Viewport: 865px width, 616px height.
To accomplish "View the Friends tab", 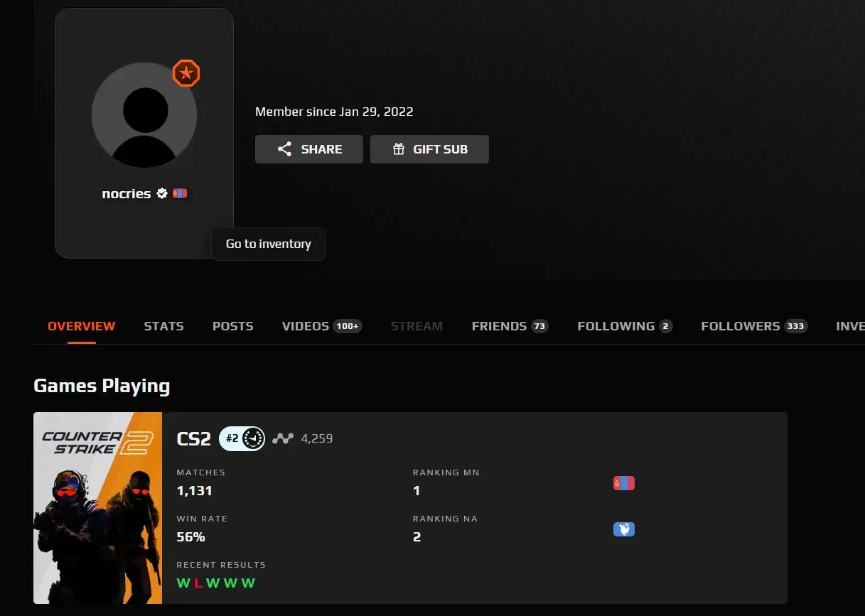I will 510,326.
